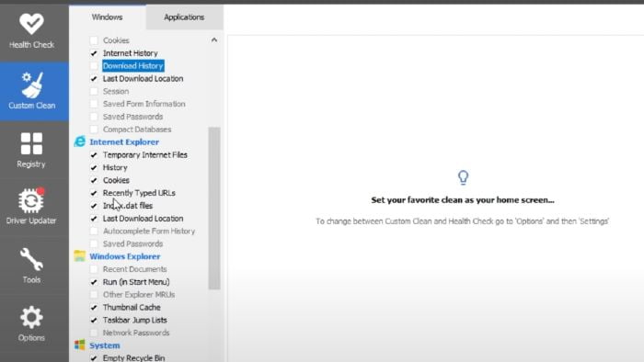Select the Windows Explorer section heading
Image resolution: width=644 pixels, height=362 pixels.
[x=125, y=256]
